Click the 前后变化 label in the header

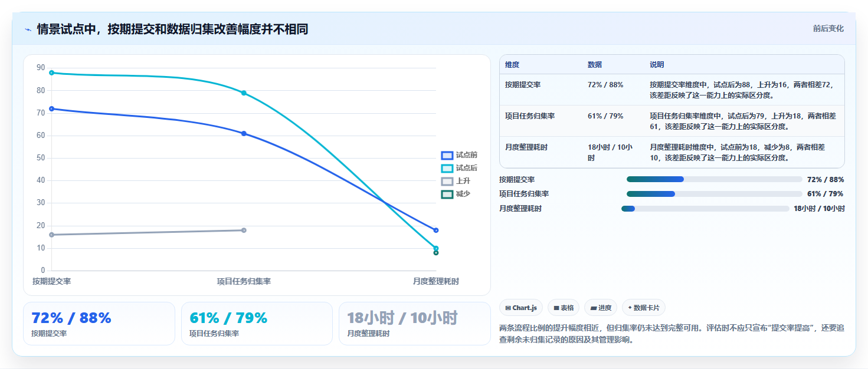[x=828, y=28]
